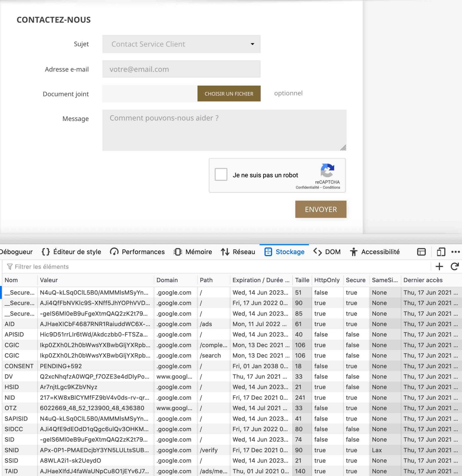Open the Mémoire tab

(x=193, y=252)
